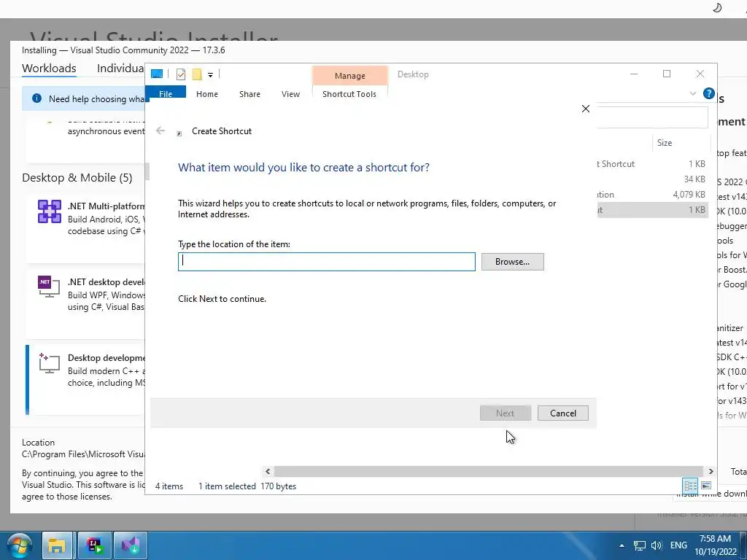Click the Next button in the wizard
This screenshot has height=560, width=747.
pos(505,413)
